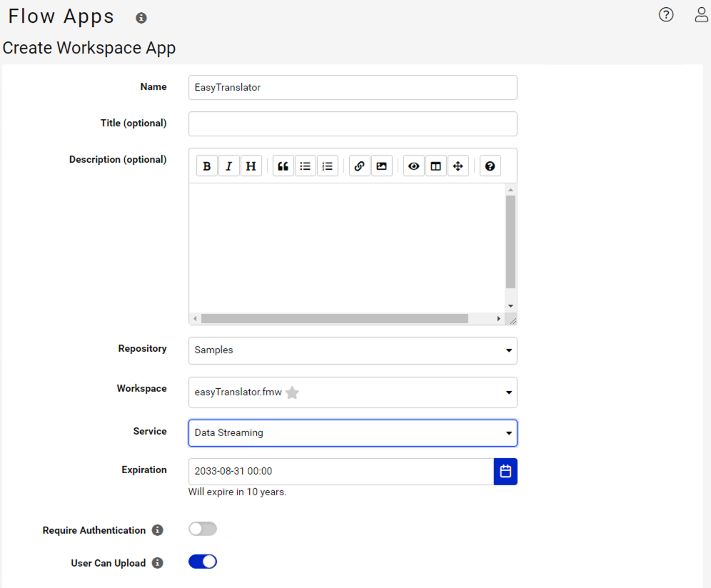
Task: Disable the User Can Upload toggle
Action: [202, 561]
